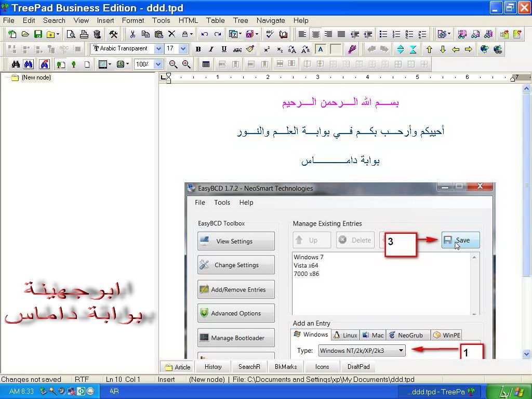The height and width of the screenshot is (399, 532).
Task: Open print preview with the magnifier page icon
Action: (x=71, y=34)
